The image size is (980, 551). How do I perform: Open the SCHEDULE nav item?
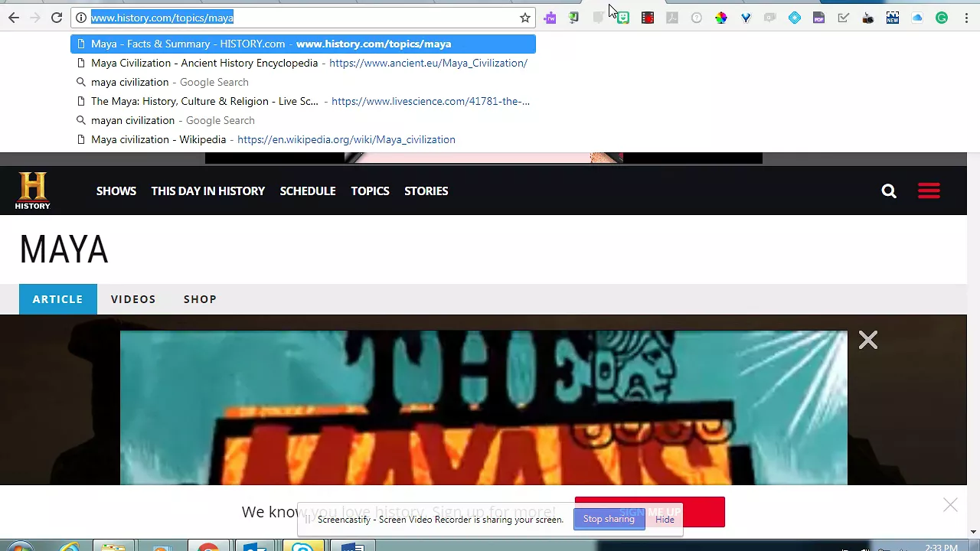click(308, 191)
